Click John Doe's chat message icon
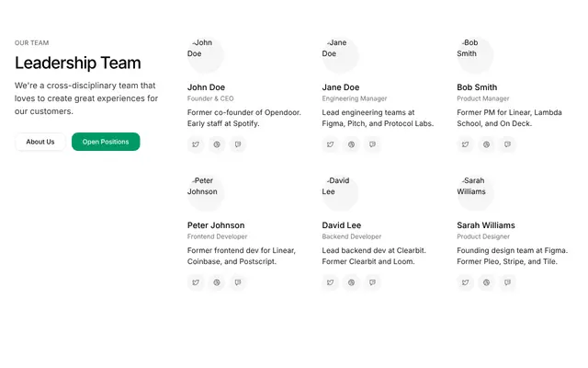Viewport: 588px width, 368px height. tap(238, 144)
